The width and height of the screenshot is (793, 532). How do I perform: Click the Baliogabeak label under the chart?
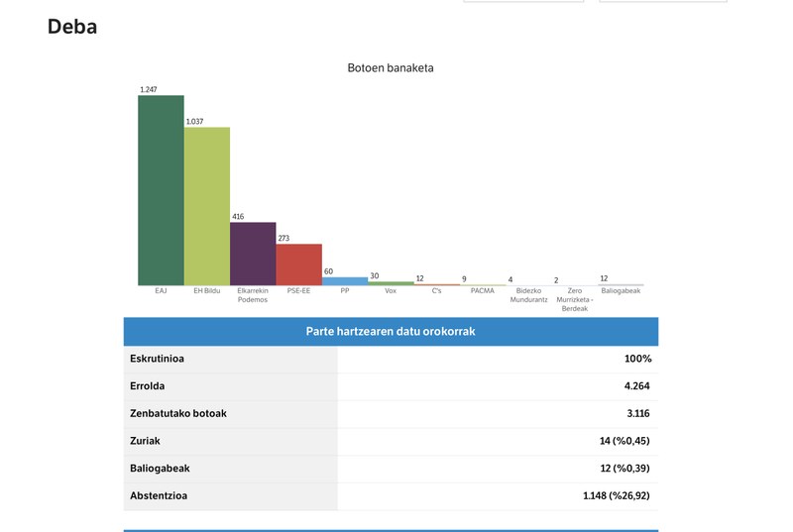621,291
